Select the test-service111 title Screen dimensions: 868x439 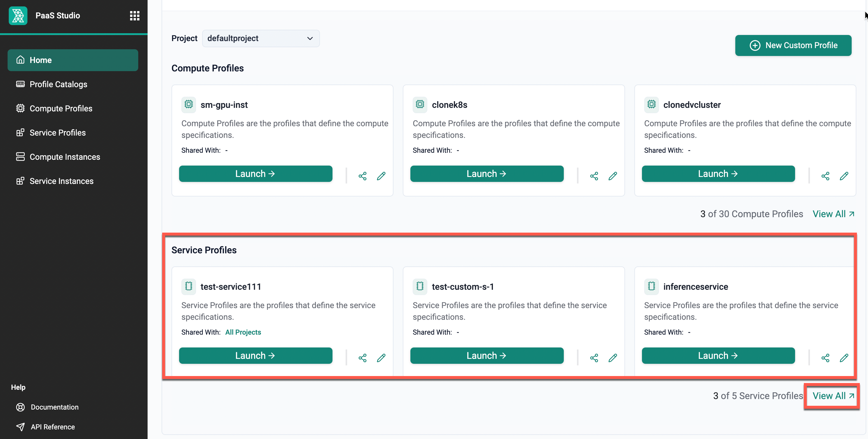(x=231, y=287)
